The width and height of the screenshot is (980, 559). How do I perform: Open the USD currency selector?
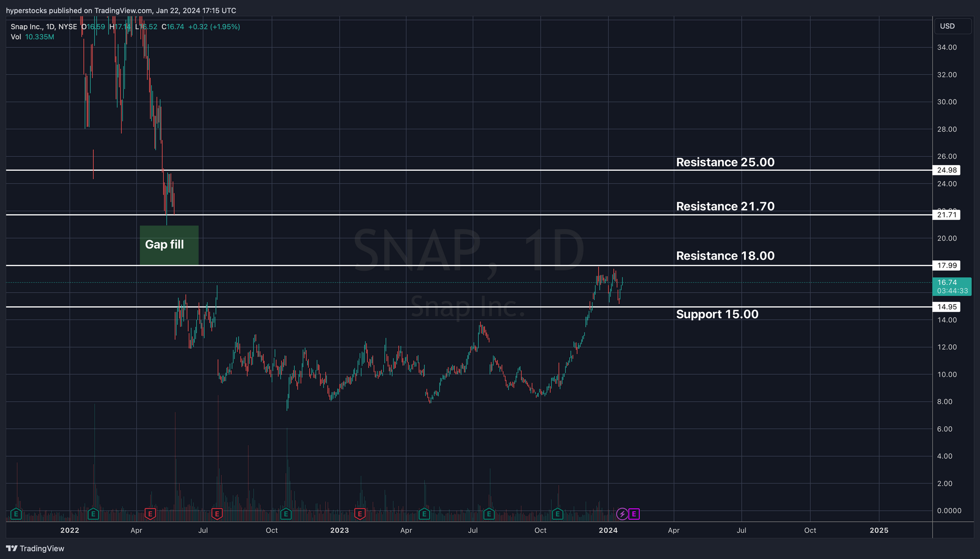(x=952, y=26)
